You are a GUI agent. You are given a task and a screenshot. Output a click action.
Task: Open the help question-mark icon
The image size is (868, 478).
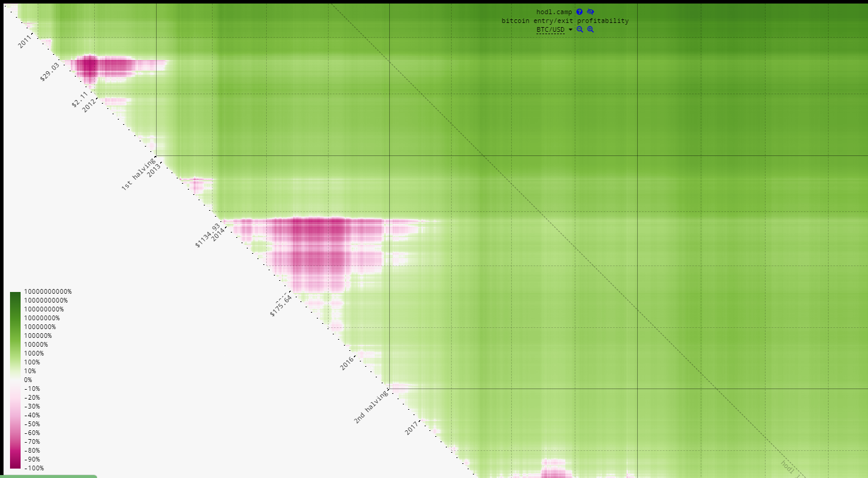(x=579, y=12)
